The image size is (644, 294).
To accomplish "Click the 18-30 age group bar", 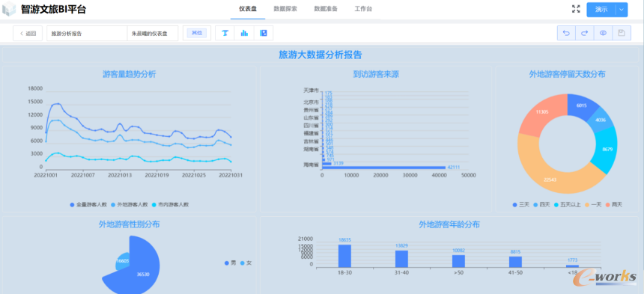I will [x=344, y=256].
